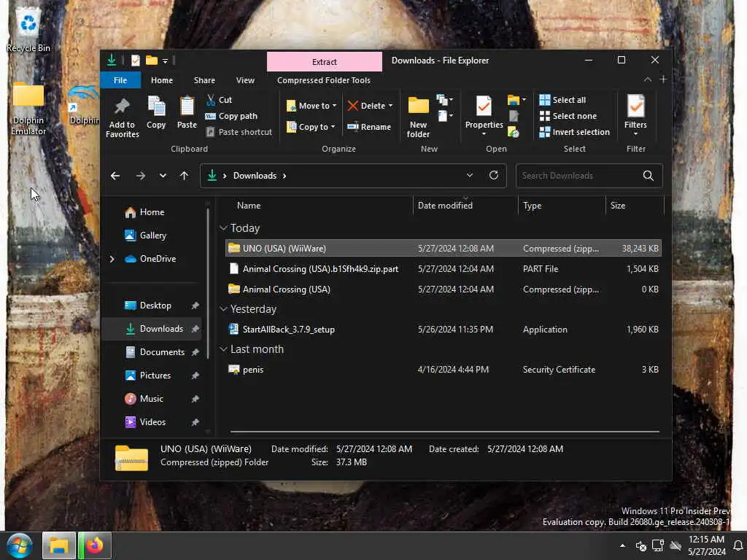Expand the OneDrive tree node

tap(112, 259)
